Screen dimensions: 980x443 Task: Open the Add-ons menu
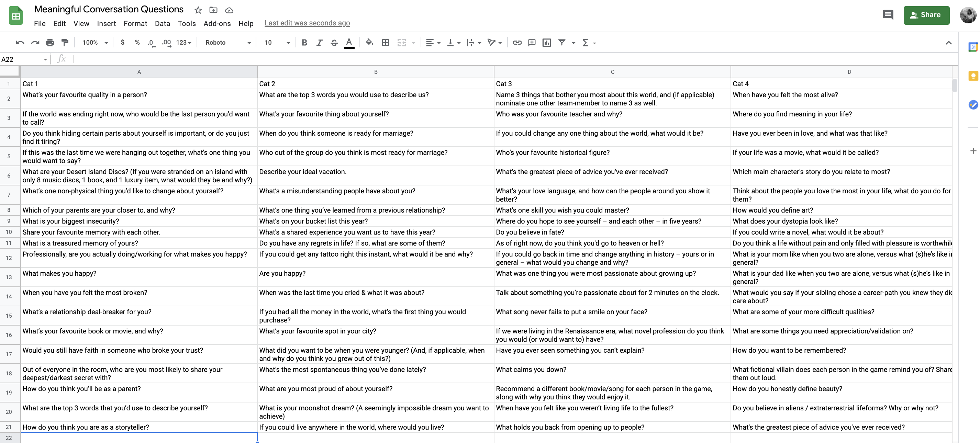(217, 24)
